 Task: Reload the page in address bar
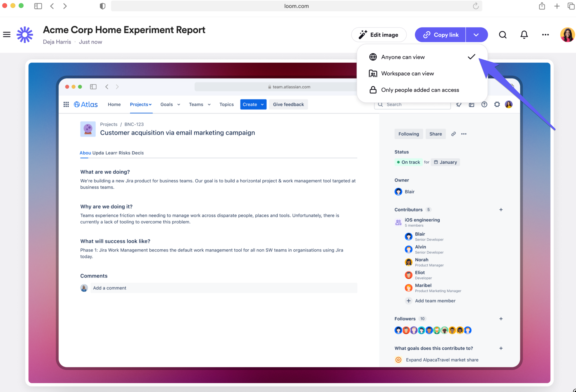tap(476, 6)
